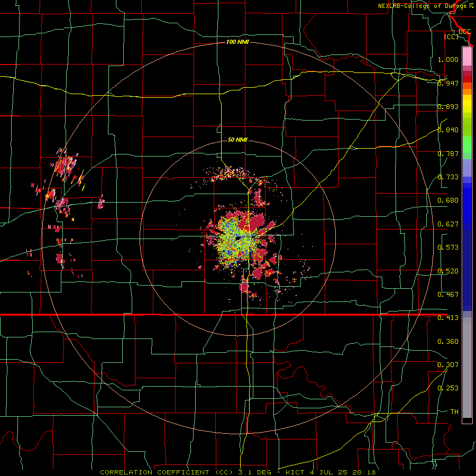Click the 0.627 color scale value
The width and height of the screenshot is (476, 476).
[x=448, y=224]
